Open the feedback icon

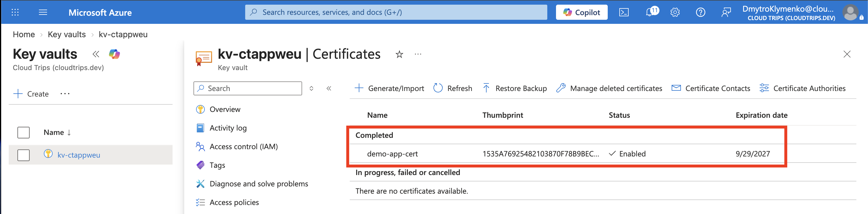pos(726,13)
